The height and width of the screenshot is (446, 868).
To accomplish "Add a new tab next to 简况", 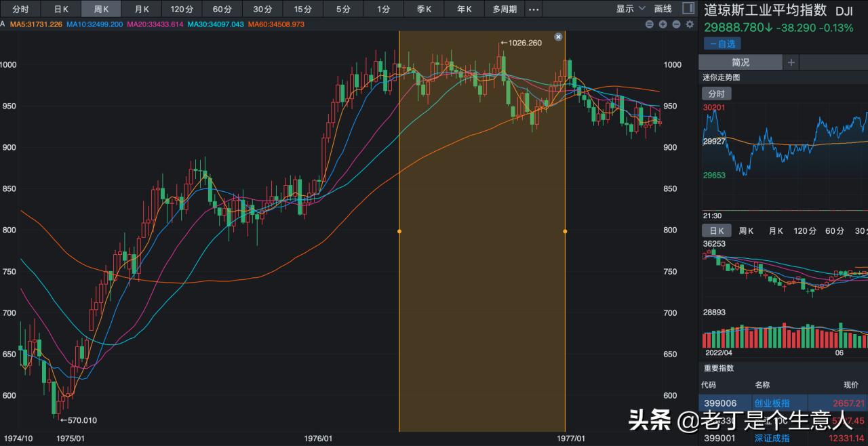I will pos(791,62).
